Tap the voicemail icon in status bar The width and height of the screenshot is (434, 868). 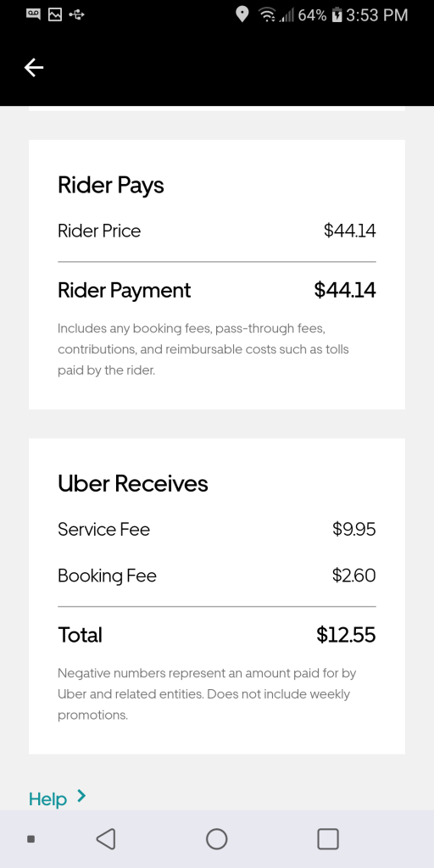(33, 15)
